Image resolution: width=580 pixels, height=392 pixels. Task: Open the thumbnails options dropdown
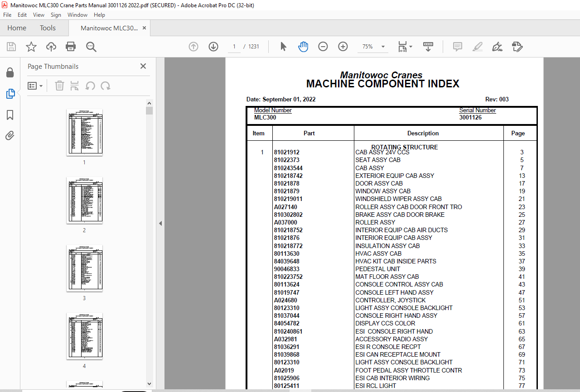tap(35, 86)
